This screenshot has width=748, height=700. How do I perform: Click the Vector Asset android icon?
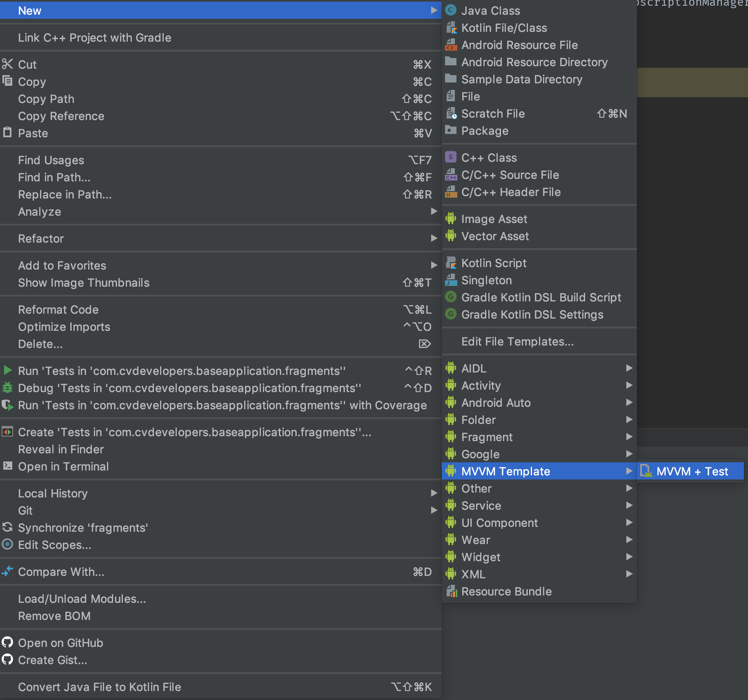(x=451, y=236)
